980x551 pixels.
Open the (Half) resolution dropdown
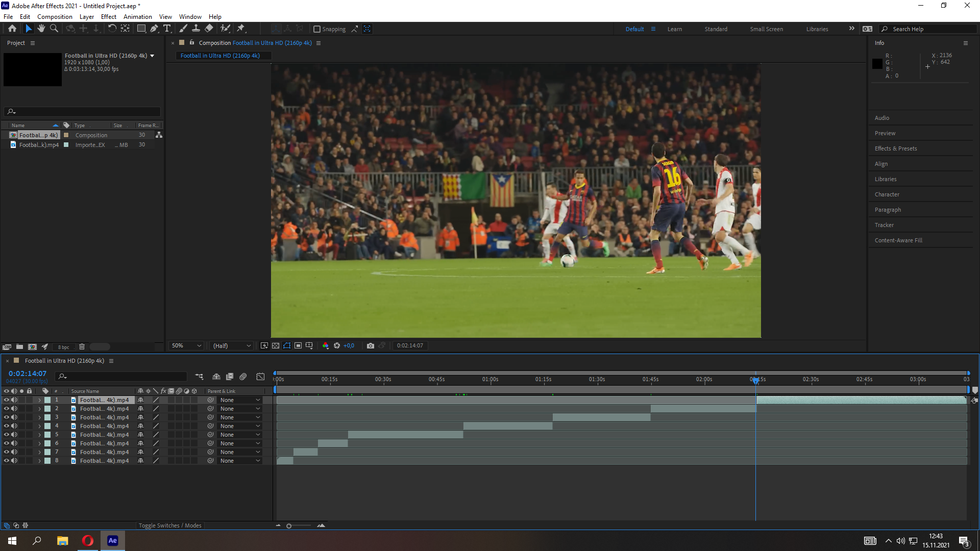(232, 346)
